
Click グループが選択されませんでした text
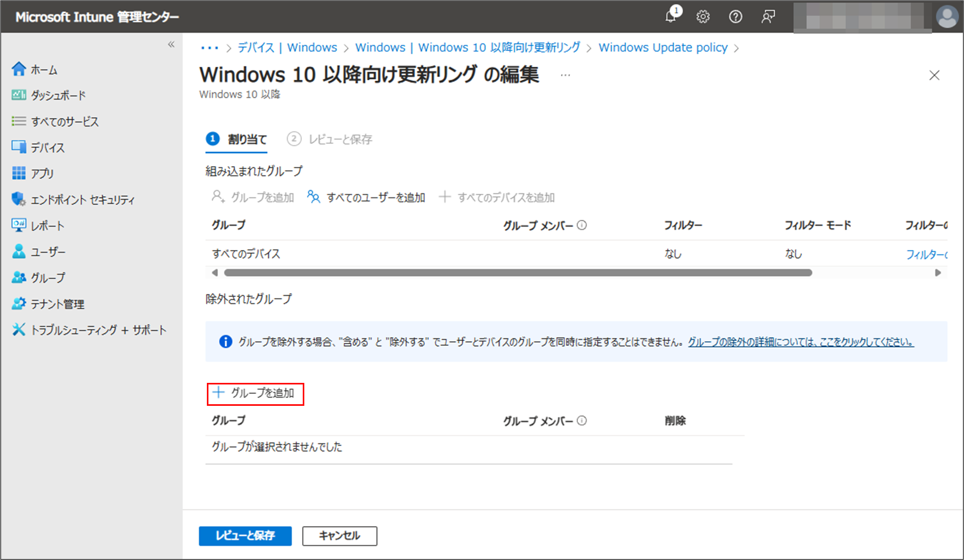(277, 446)
